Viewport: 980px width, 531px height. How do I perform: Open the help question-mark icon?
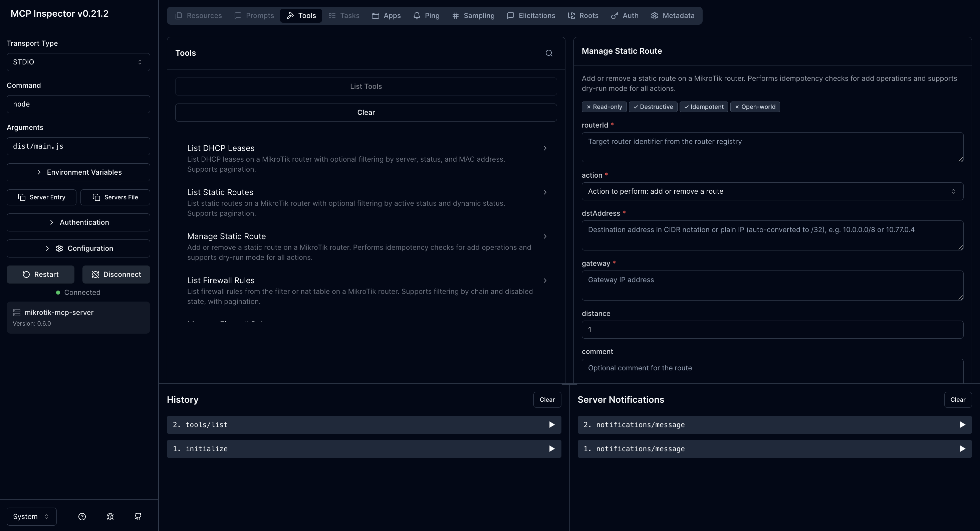click(82, 517)
